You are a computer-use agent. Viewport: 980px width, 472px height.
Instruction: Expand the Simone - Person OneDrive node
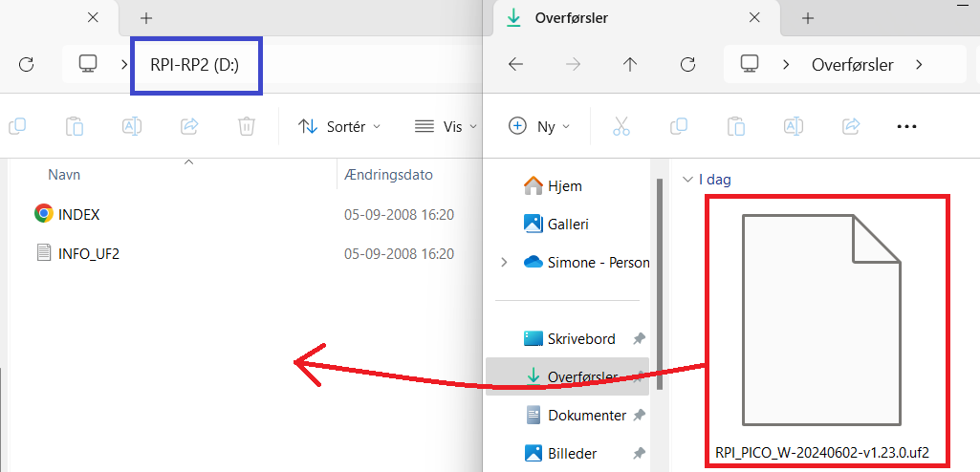(x=504, y=263)
